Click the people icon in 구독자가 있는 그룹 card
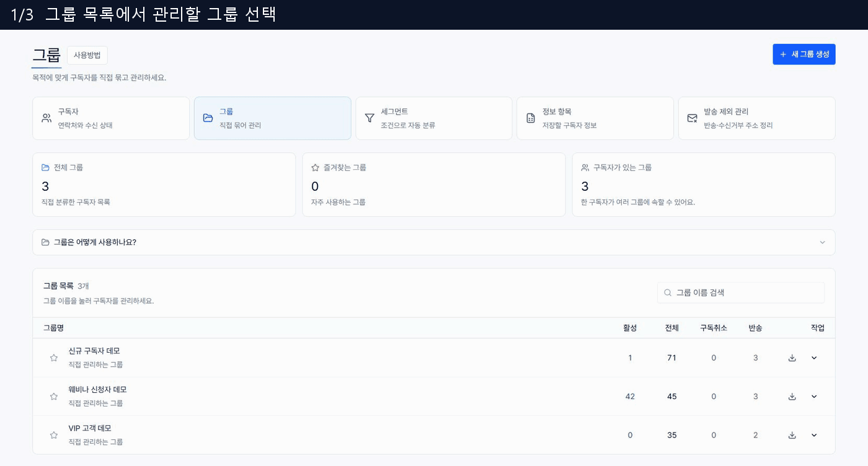This screenshot has height=466, width=868. tap(585, 167)
